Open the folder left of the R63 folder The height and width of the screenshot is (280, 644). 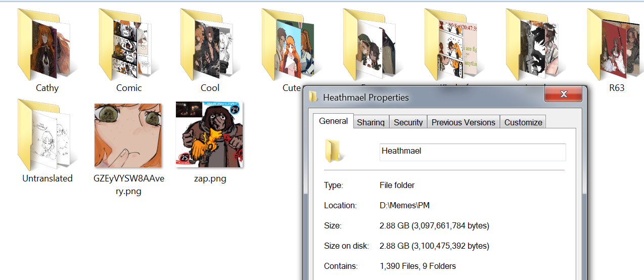[x=535, y=45]
